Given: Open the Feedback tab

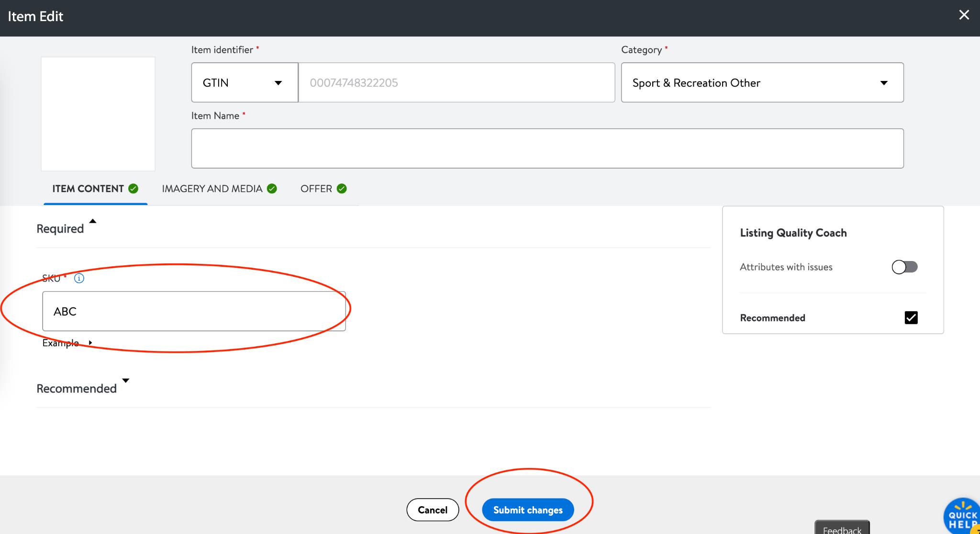Looking at the screenshot, I should pos(842,528).
